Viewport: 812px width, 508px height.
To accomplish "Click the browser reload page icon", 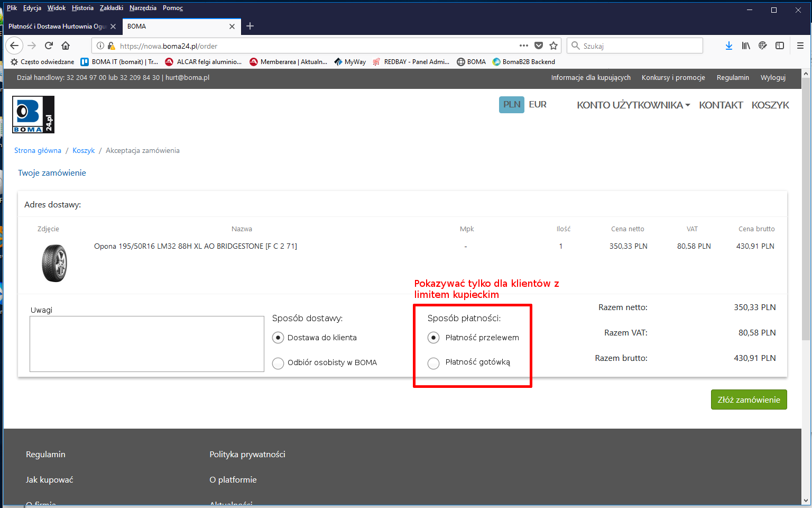I will [49, 46].
